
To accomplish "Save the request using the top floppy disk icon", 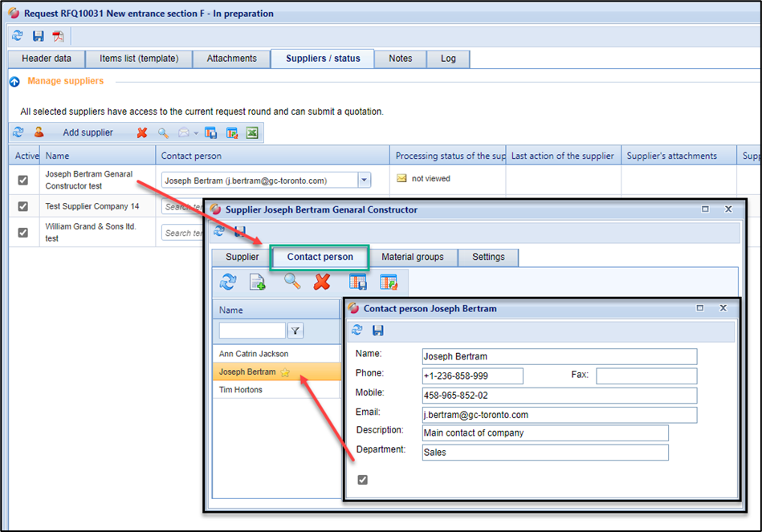I will (x=38, y=36).
